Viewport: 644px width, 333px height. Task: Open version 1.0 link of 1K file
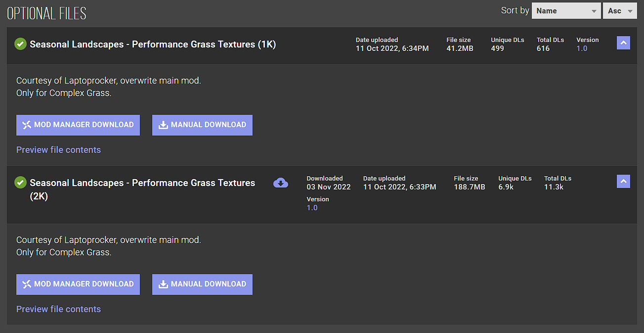point(582,48)
